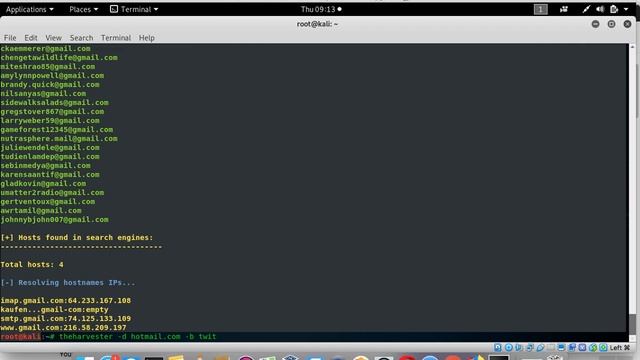This screenshot has height=360, width=640.
Task: Click larryweber59@gmail.com line
Action: point(50,120)
